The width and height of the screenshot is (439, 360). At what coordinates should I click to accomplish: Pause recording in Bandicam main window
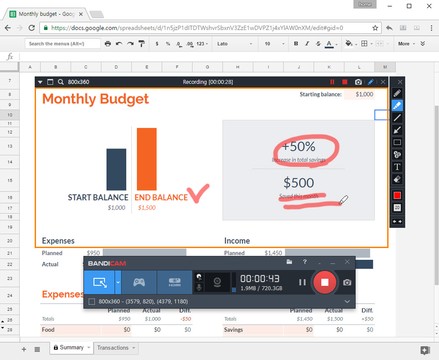[x=302, y=282]
